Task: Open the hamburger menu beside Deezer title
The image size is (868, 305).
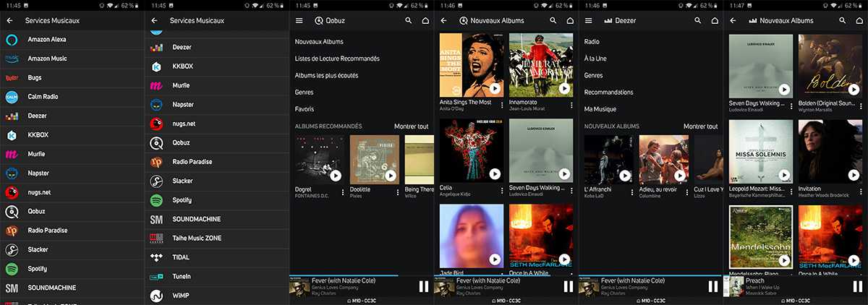Action: [588, 21]
